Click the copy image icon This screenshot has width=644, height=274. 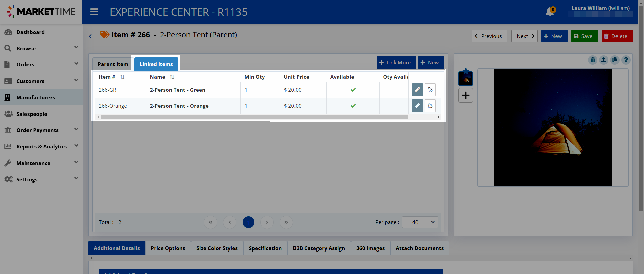click(615, 60)
